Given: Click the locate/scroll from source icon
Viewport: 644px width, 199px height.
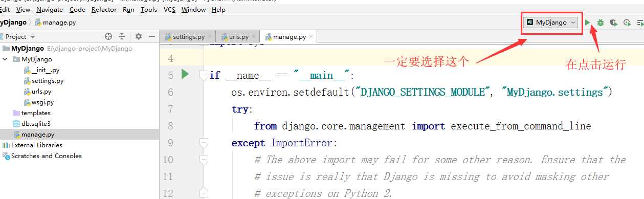Looking at the screenshot, I should click(108, 36).
